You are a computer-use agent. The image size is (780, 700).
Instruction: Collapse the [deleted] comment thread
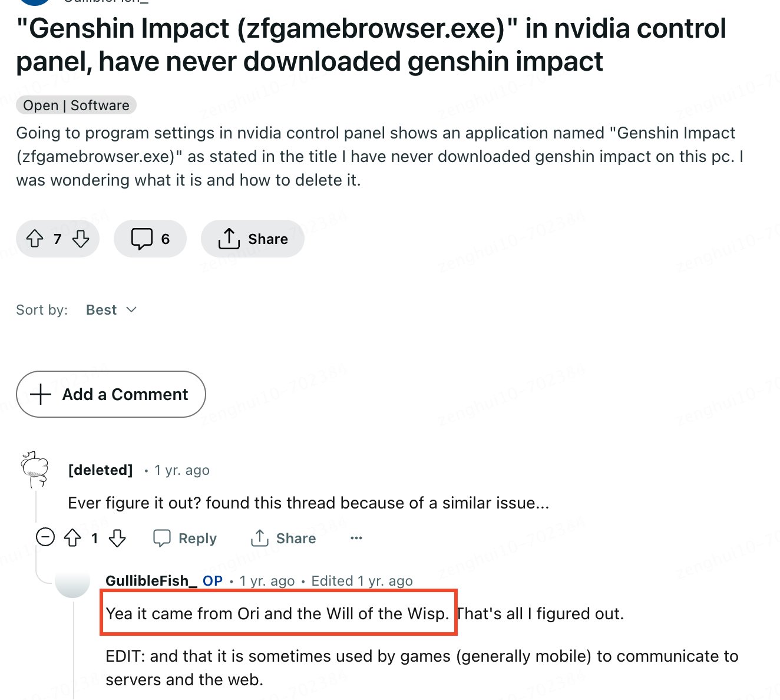pyautogui.click(x=45, y=537)
